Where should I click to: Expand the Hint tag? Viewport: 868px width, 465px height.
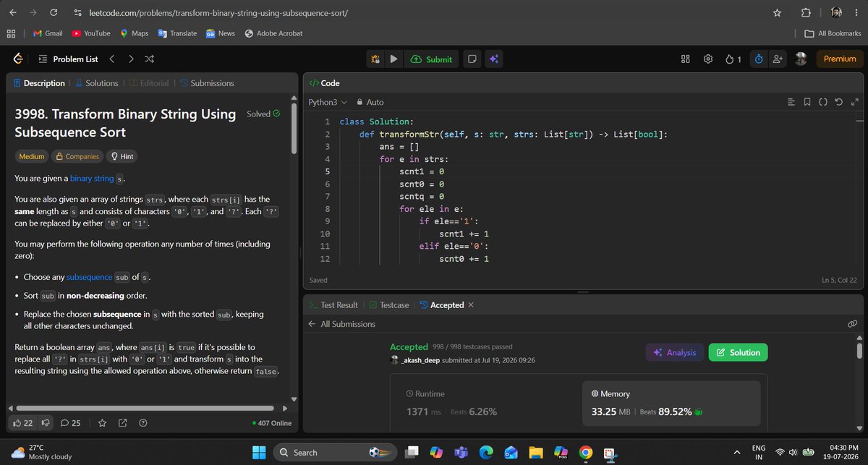(x=122, y=156)
